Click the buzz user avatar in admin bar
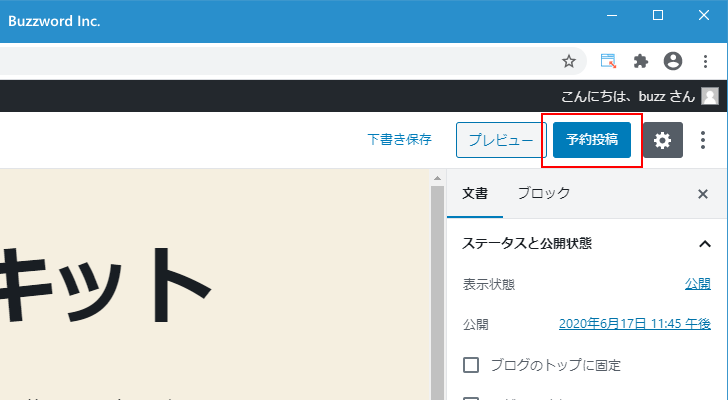This screenshot has height=400, width=728. (710, 96)
